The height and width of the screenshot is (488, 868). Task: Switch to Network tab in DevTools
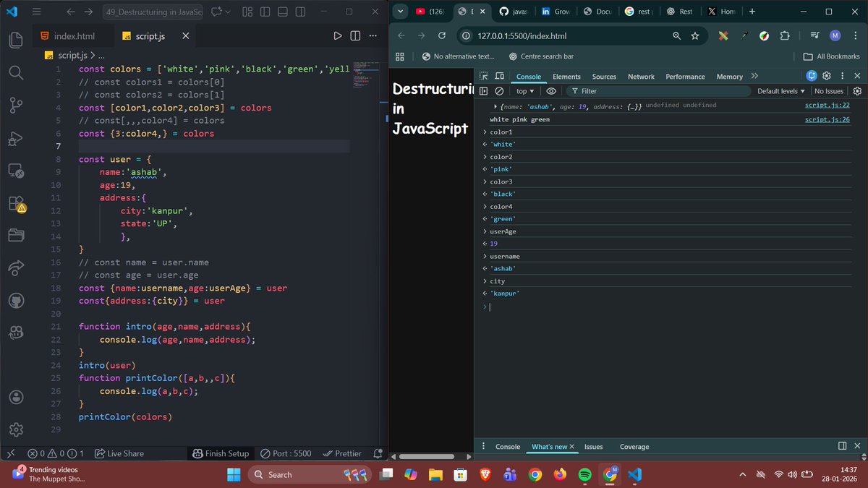(641, 77)
